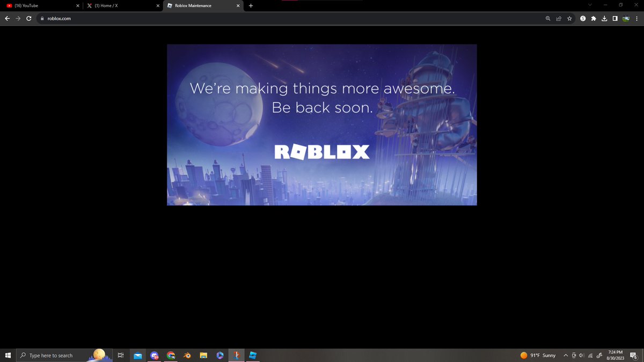Close the YouTube tab
Image resolution: width=644 pixels, height=362 pixels.
78,5
